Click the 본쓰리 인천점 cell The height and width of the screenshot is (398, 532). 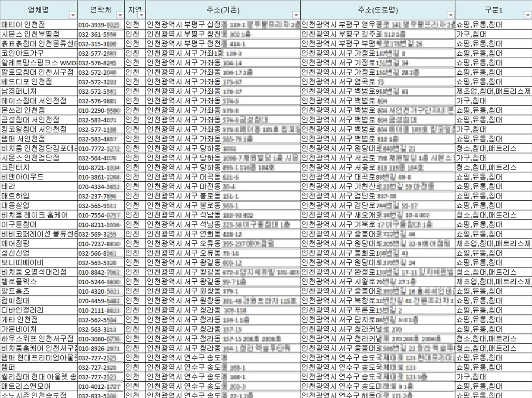pyautogui.click(x=39, y=110)
